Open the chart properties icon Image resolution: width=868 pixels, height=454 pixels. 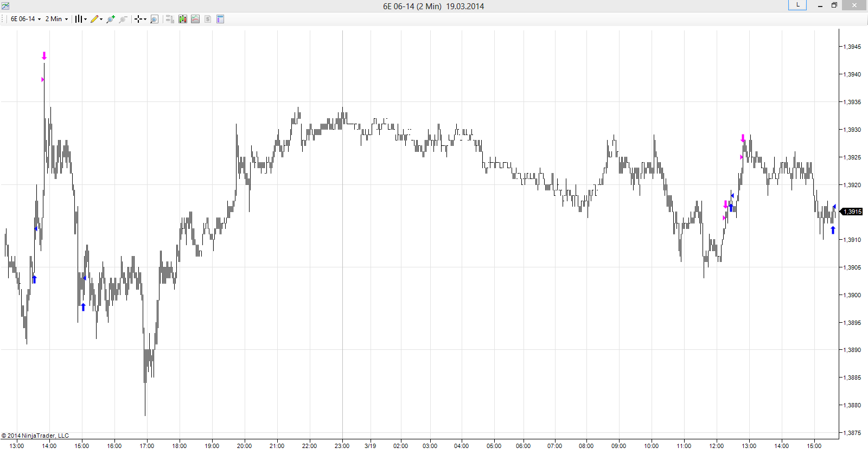coord(220,19)
